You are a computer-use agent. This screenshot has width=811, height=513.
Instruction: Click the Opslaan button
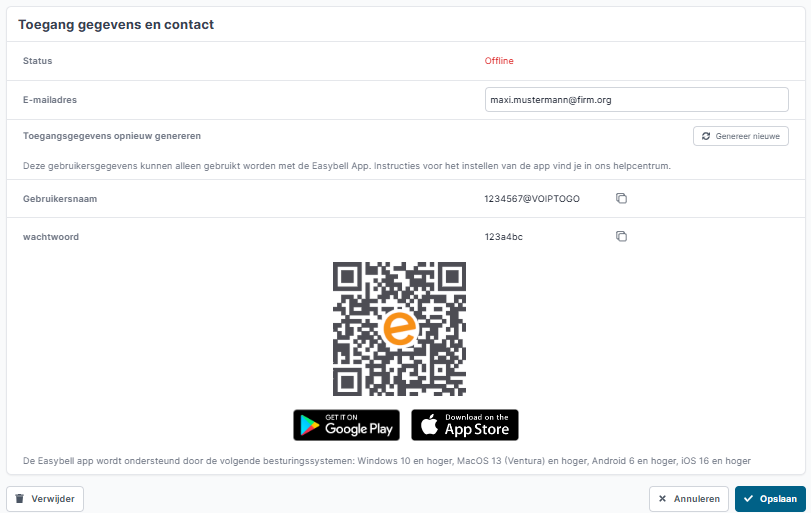pyautogui.click(x=770, y=499)
